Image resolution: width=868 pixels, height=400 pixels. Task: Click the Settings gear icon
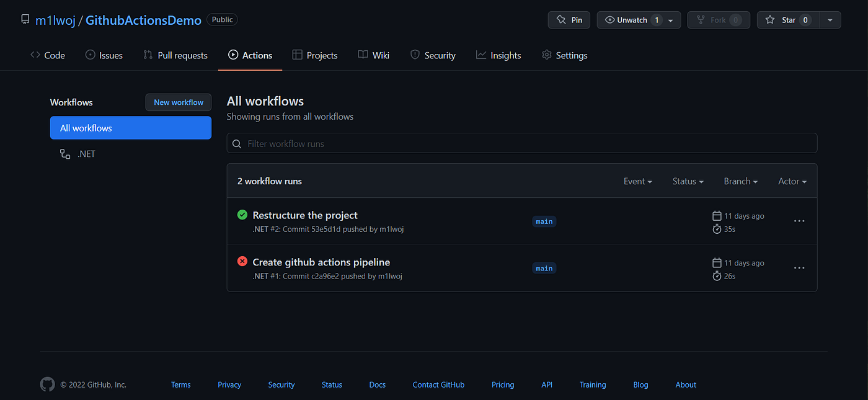[x=546, y=55]
